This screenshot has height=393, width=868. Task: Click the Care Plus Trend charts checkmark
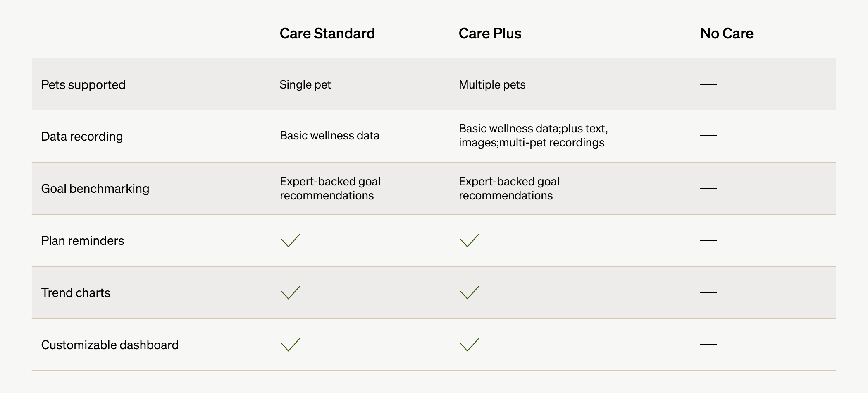tap(470, 292)
